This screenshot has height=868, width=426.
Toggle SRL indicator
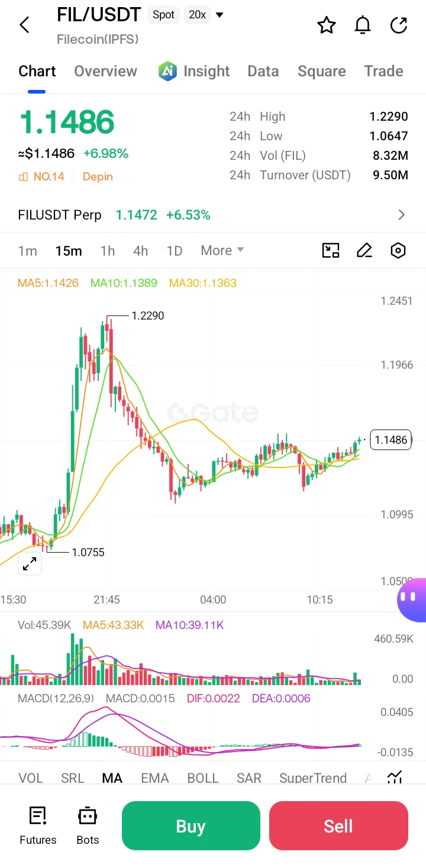click(x=72, y=778)
